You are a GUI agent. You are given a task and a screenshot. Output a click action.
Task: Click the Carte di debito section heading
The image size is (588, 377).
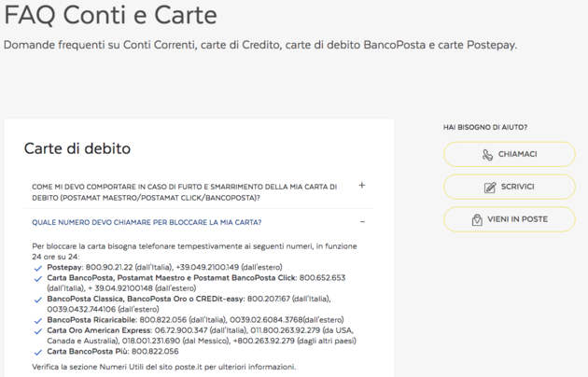tap(77, 148)
